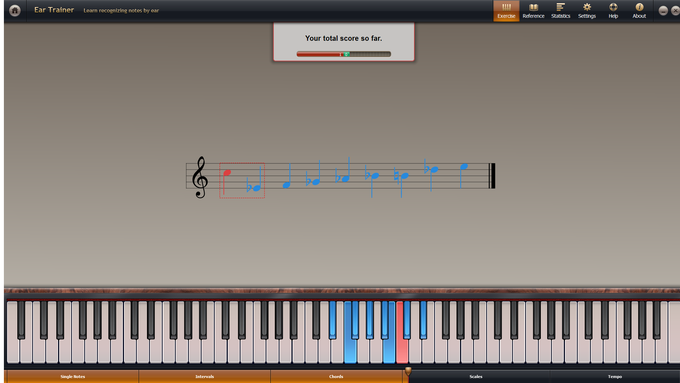The width and height of the screenshot is (680, 383).
Task: Click 'Your total score so far.' text
Action: click(343, 38)
